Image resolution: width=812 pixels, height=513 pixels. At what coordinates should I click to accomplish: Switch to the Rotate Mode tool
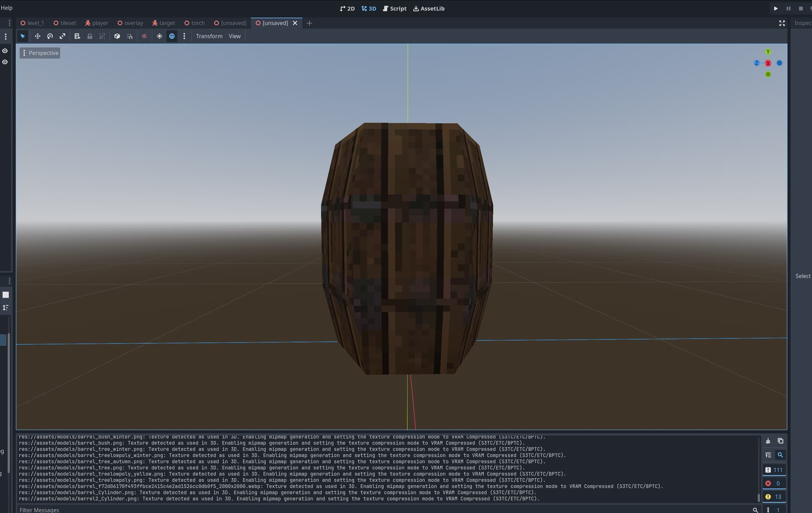pos(50,36)
